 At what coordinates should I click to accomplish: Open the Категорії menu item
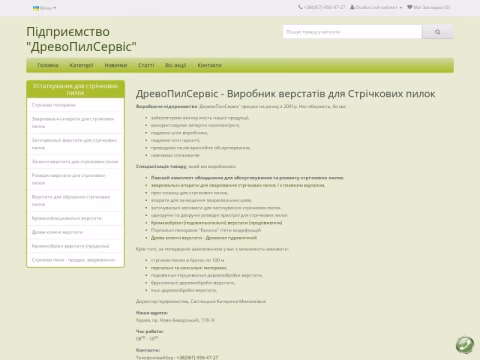pos(81,65)
